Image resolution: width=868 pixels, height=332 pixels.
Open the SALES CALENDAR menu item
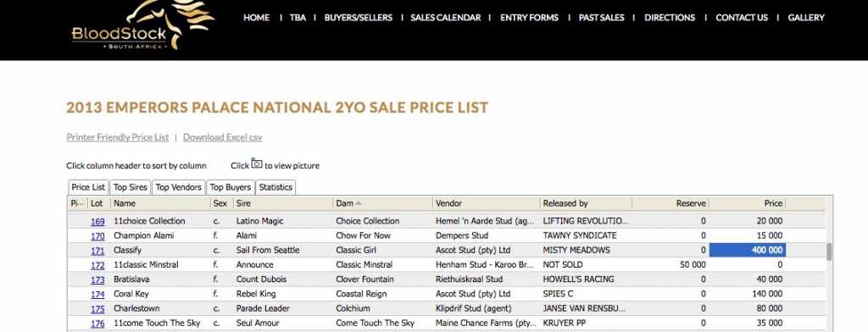pyautogui.click(x=446, y=18)
